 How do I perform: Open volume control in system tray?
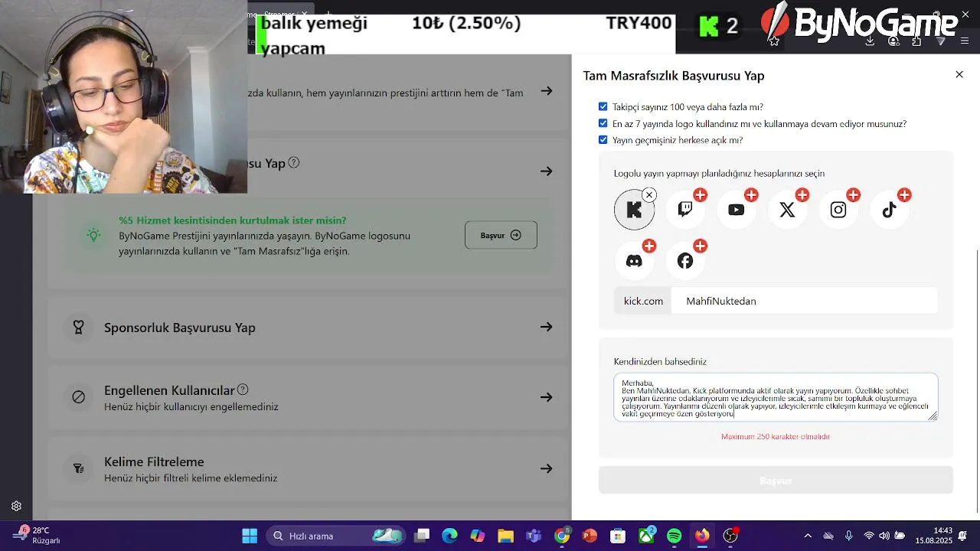pyautogui.click(x=884, y=536)
